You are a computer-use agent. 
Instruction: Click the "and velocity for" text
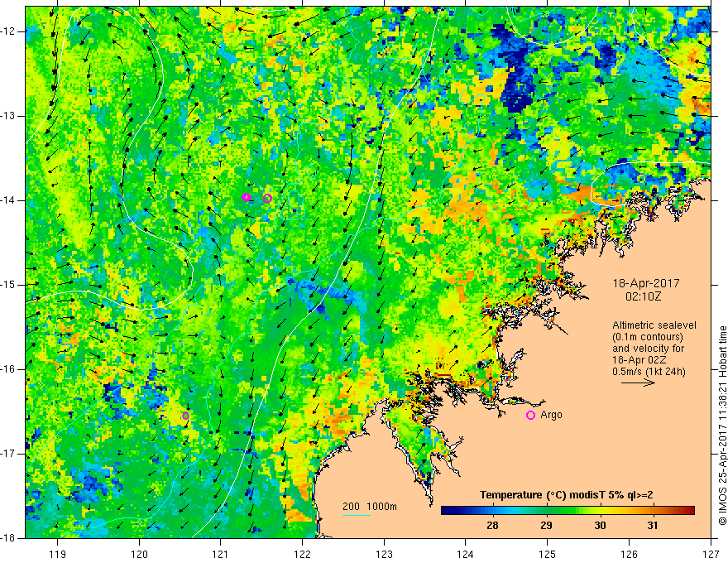tap(648, 349)
